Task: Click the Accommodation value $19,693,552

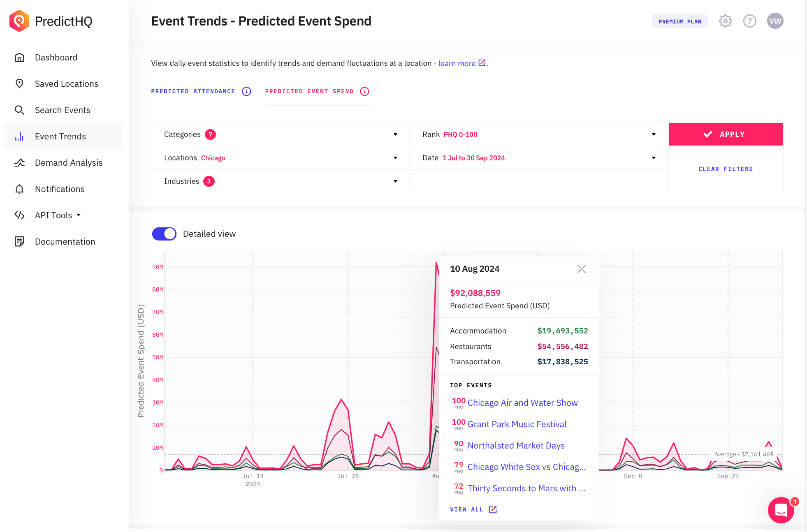Action: tap(562, 331)
